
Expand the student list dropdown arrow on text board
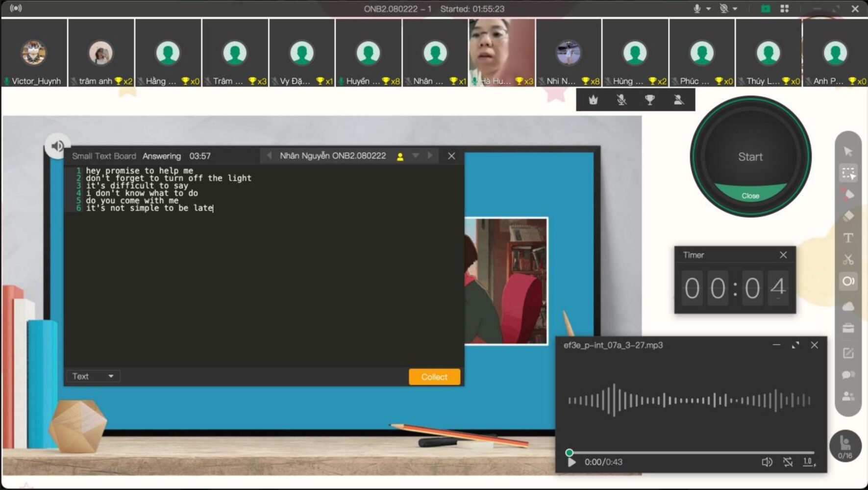[x=416, y=156]
